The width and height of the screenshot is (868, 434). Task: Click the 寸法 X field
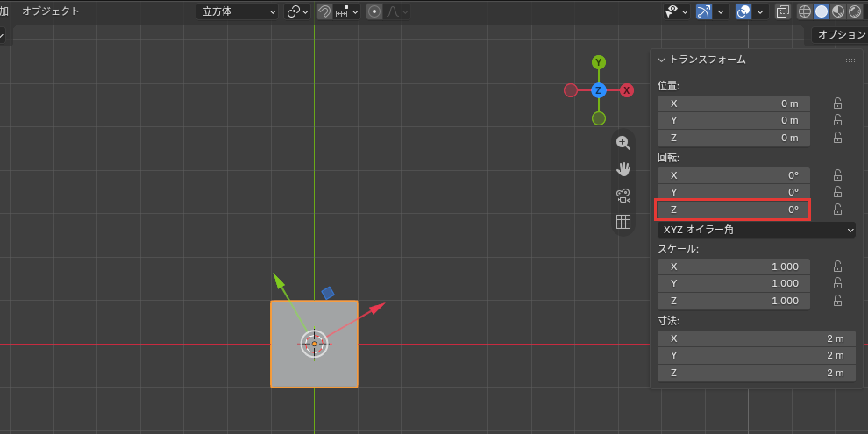(x=757, y=338)
